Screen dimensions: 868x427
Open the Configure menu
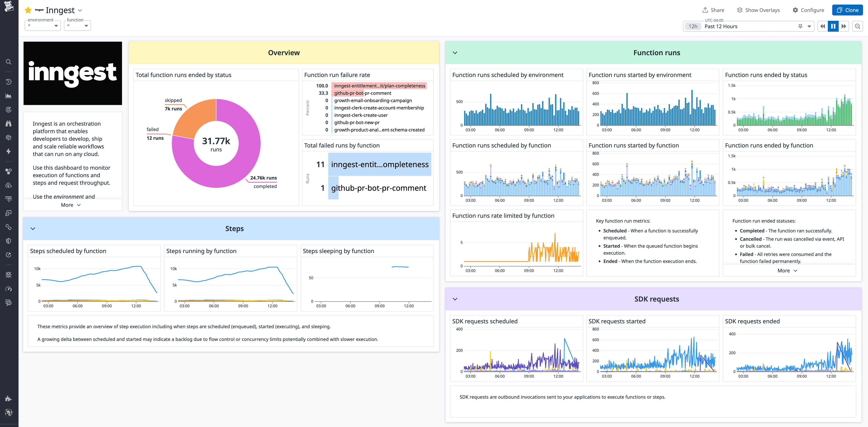pos(808,10)
